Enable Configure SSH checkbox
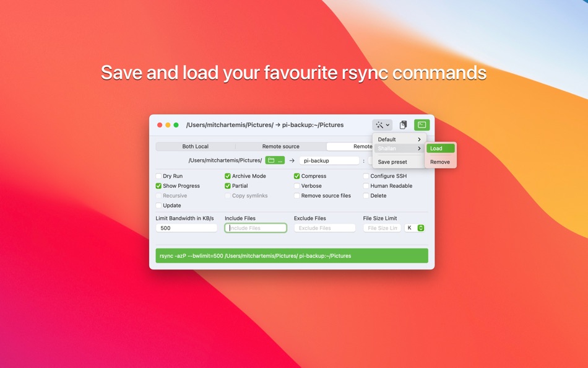Viewport: 588px width, 368px height. point(366,176)
